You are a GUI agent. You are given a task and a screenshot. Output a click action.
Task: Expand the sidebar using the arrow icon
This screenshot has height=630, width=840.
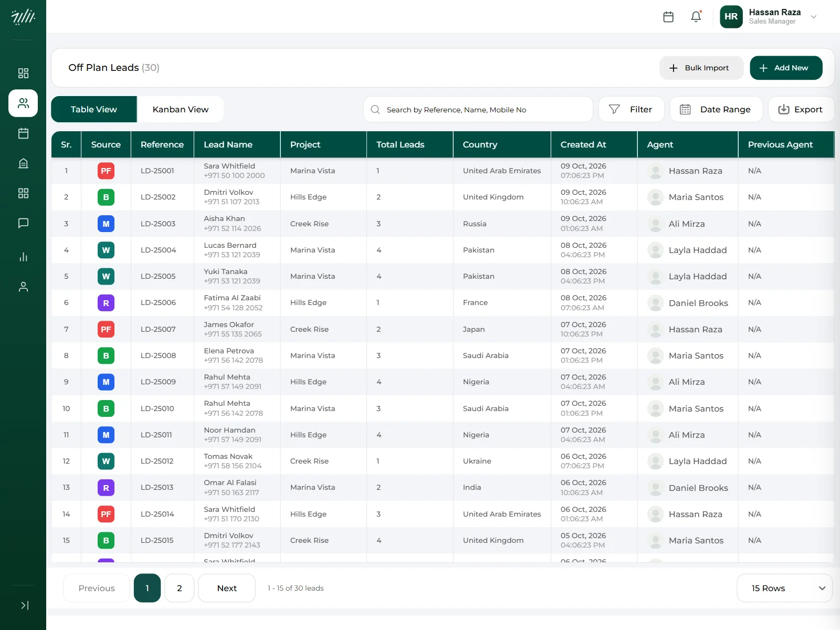(24, 605)
